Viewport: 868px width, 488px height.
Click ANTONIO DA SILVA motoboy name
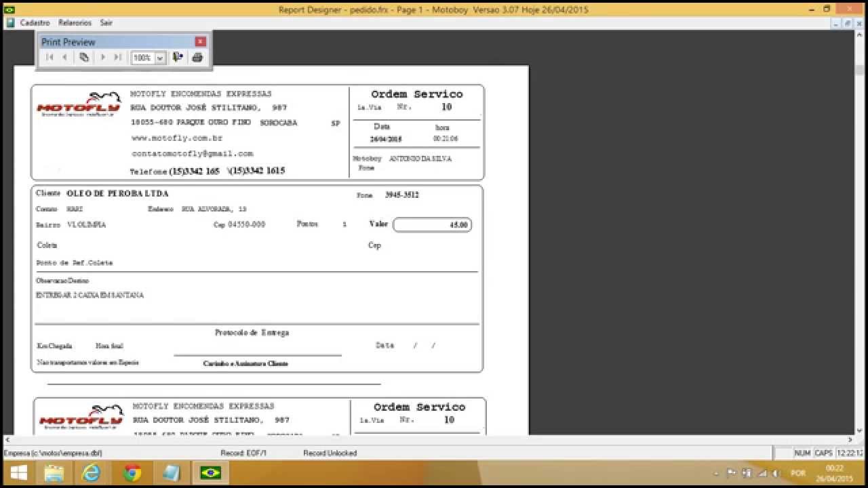pos(420,159)
